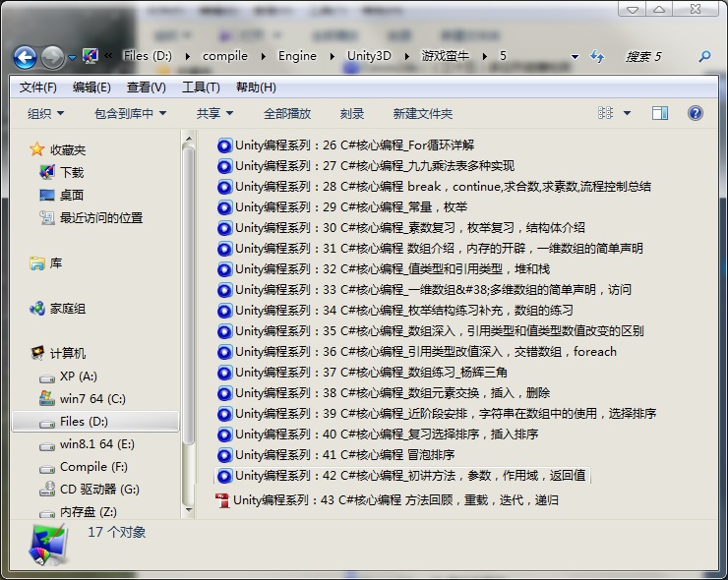Select 库 in the navigation pane

tap(56, 263)
